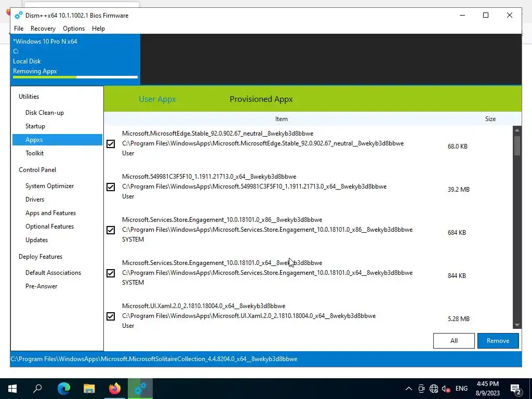
Task: Open File Explorer from taskbar
Action: (89, 389)
